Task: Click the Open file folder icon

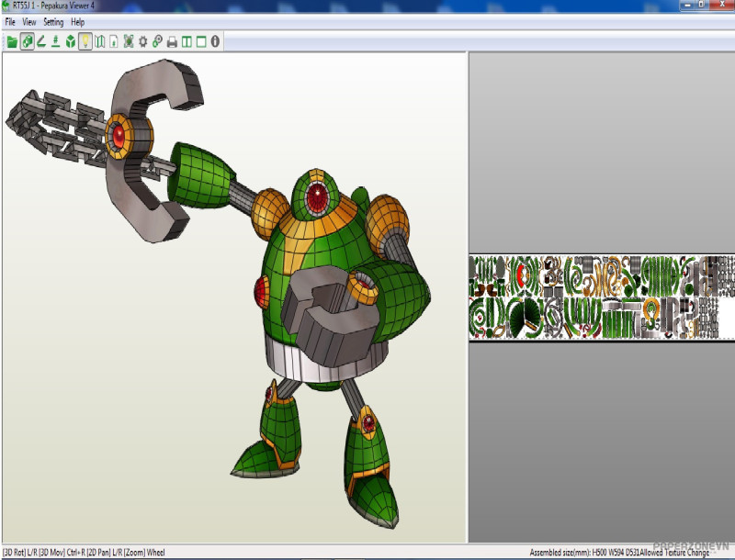Action: pos(12,41)
